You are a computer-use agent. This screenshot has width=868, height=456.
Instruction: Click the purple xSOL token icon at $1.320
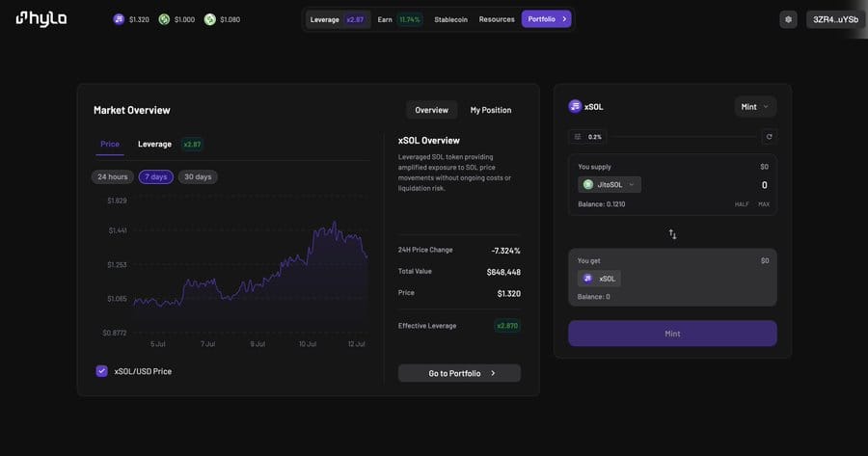pos(119,19)
